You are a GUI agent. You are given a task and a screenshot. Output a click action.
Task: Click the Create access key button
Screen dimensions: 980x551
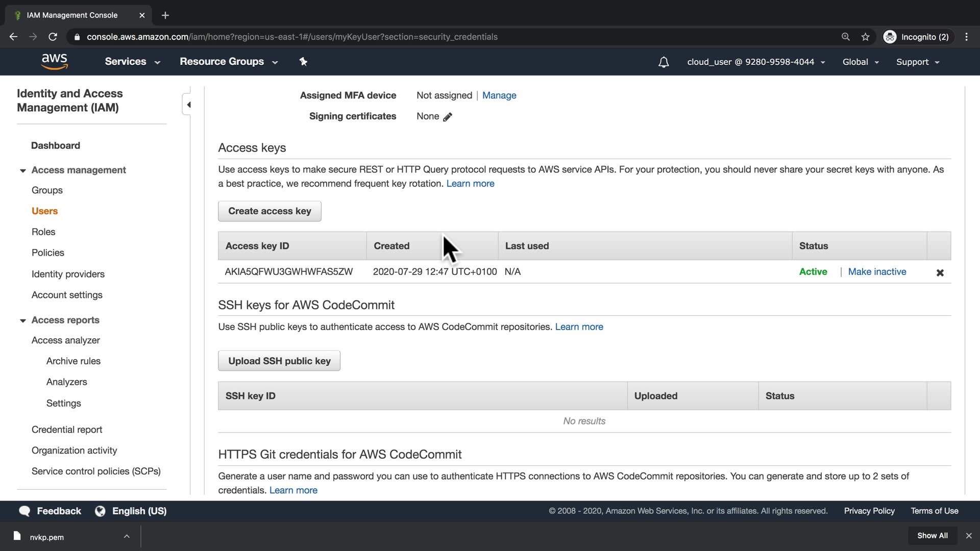[269, 211]
